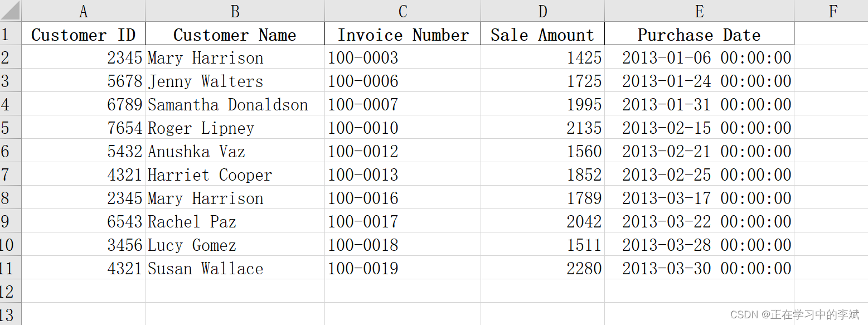The image size is (868, 325).
Task: Click an empty cell in row 12
Action: [235, 292]
